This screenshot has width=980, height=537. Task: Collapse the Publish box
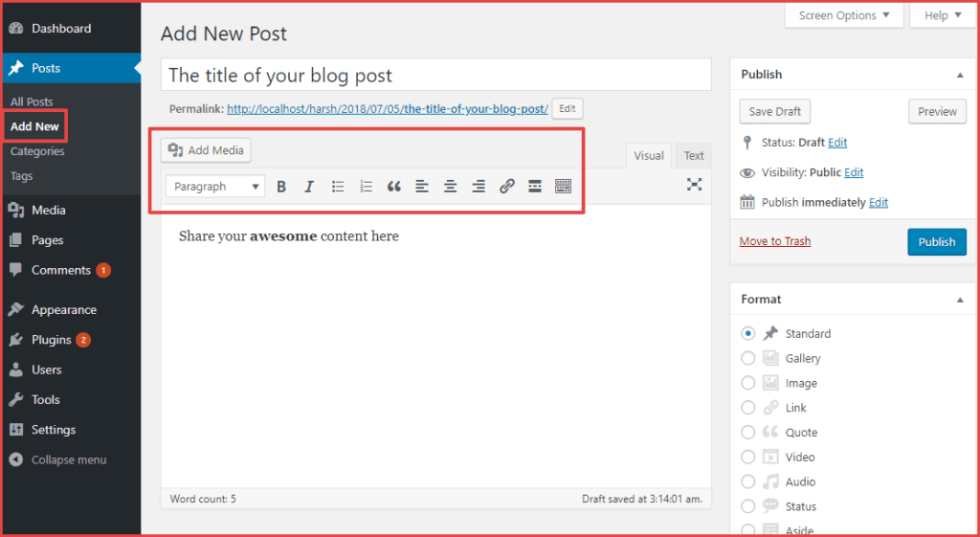coord(960,75)
